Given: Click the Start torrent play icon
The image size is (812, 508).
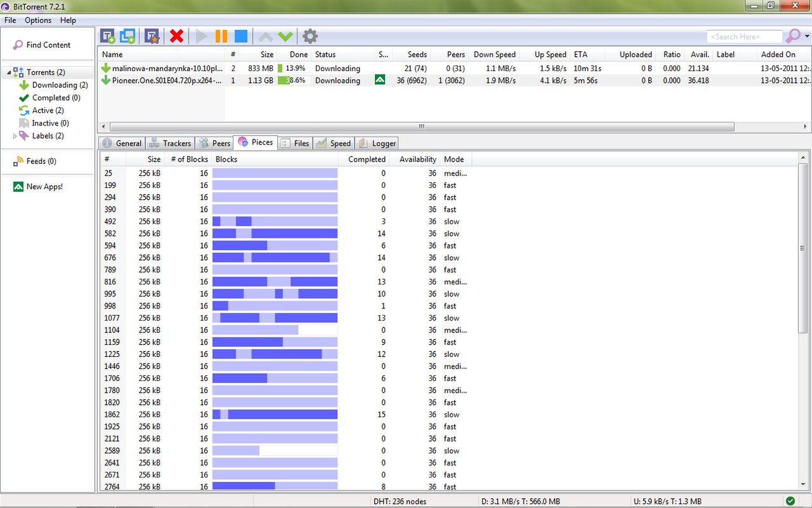Looking at the screenshot, I should 202,36.
